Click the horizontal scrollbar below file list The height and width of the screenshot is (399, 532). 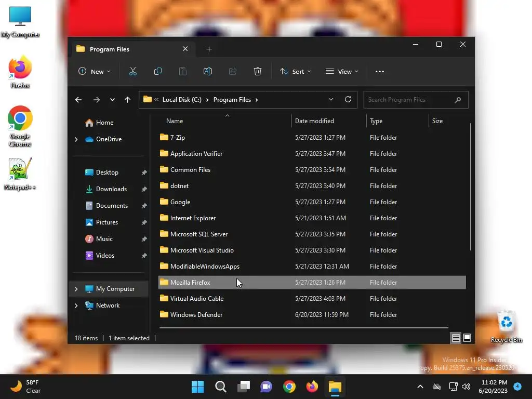[x=303, y=328]
